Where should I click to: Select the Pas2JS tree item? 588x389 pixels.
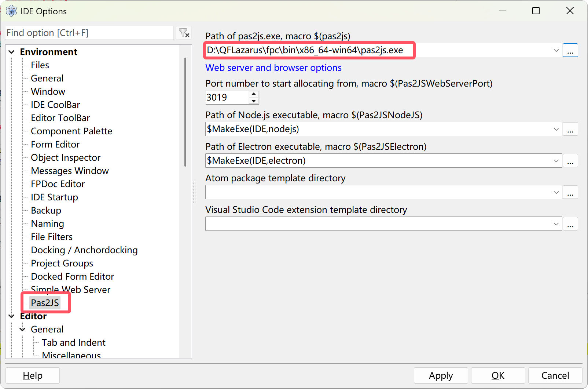(45, 303)
